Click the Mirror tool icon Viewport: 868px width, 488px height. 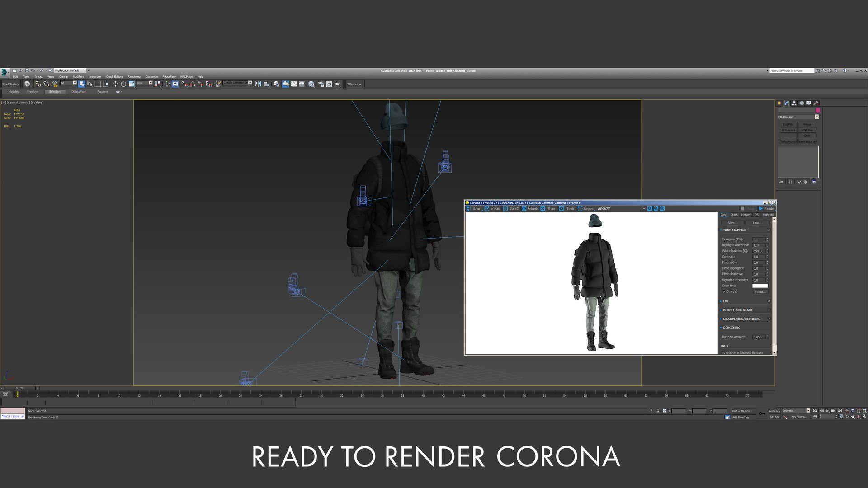point(258,84)
